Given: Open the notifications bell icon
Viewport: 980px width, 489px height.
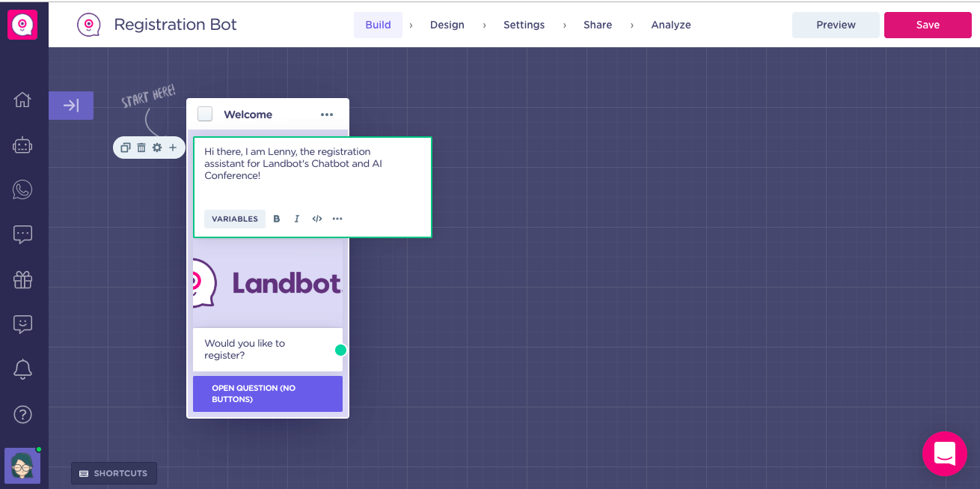Looking at the screenshot, I should point(22,369).
